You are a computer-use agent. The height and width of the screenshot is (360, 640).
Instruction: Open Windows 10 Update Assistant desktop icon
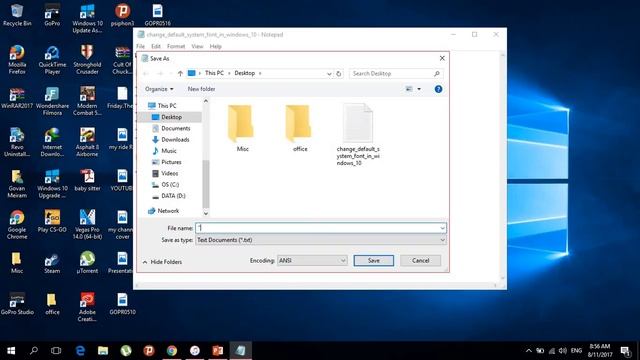click(87, 19)
